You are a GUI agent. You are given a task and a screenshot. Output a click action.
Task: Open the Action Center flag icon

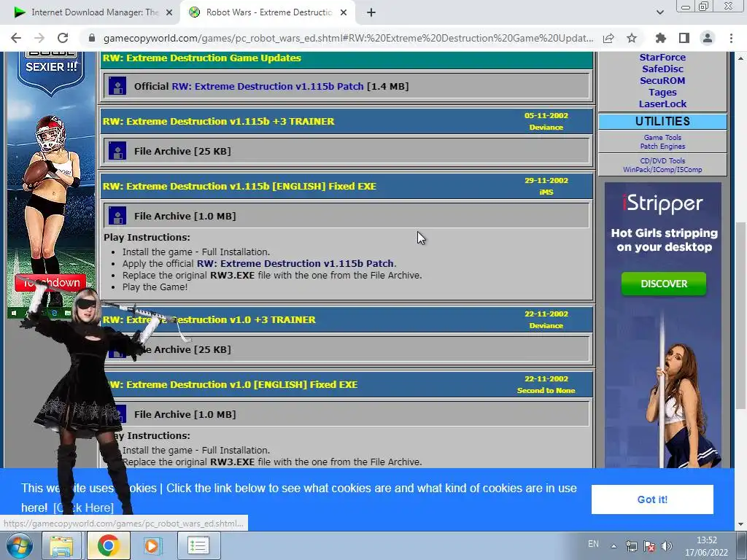(x=649, y=546)
